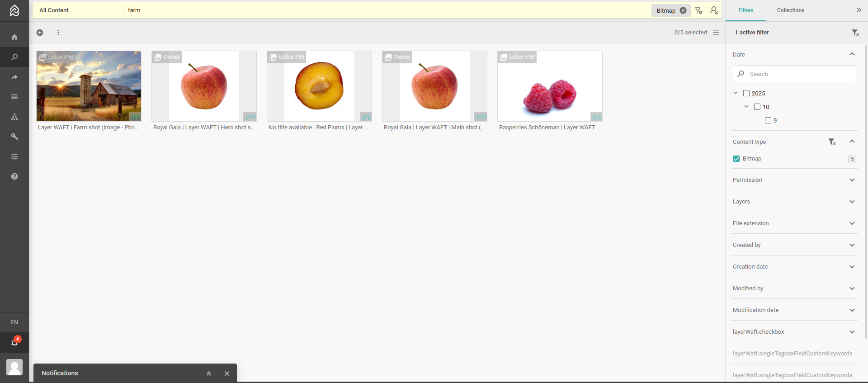Open the notifications bell icon

(x=14, y=342)
